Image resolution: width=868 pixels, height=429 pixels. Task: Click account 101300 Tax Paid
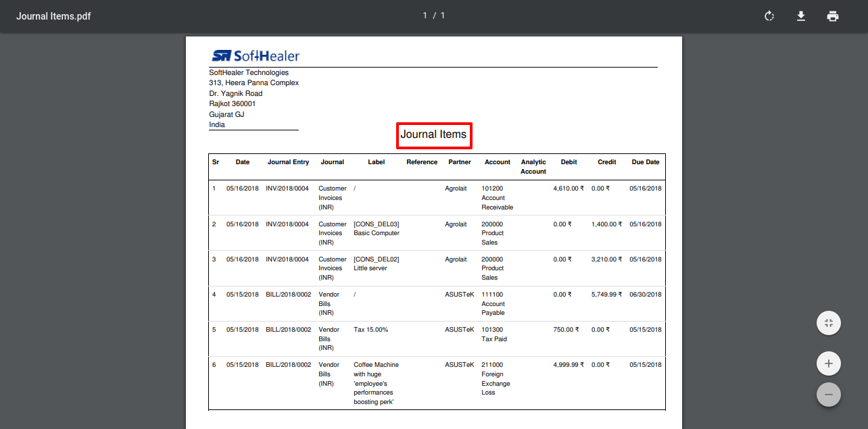coord(494,334)
